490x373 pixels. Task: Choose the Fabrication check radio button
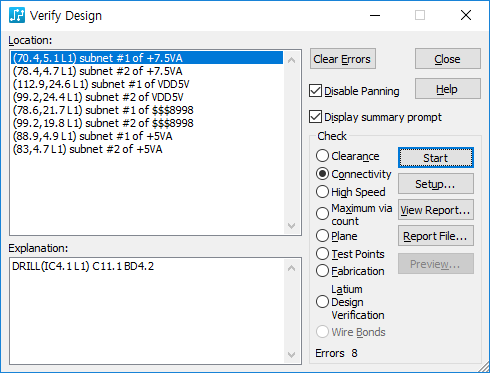[322, 271]
